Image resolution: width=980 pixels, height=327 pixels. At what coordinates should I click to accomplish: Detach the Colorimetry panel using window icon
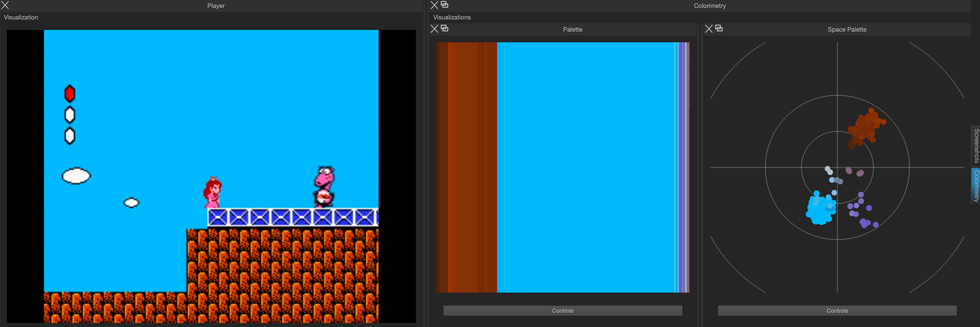coord(445,5)
